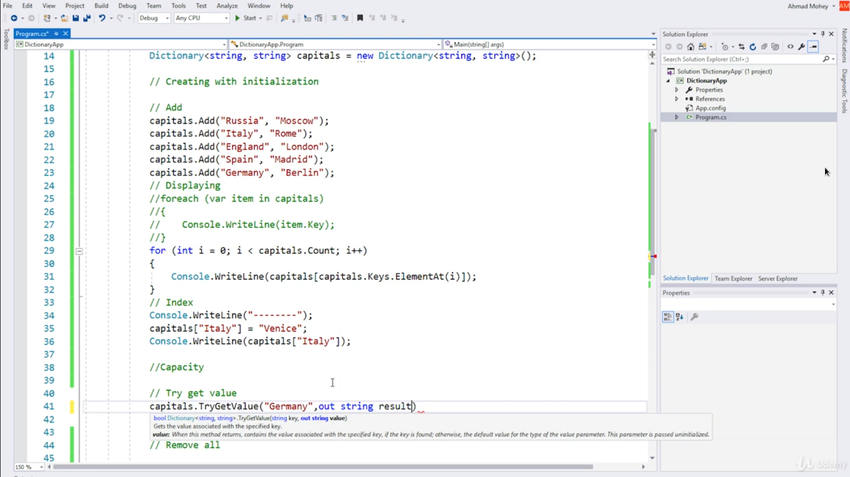This screenshot has height=477, width=850.
Task: Toggle pin on the Program.cs tab
Action: (x=56, y=34)
